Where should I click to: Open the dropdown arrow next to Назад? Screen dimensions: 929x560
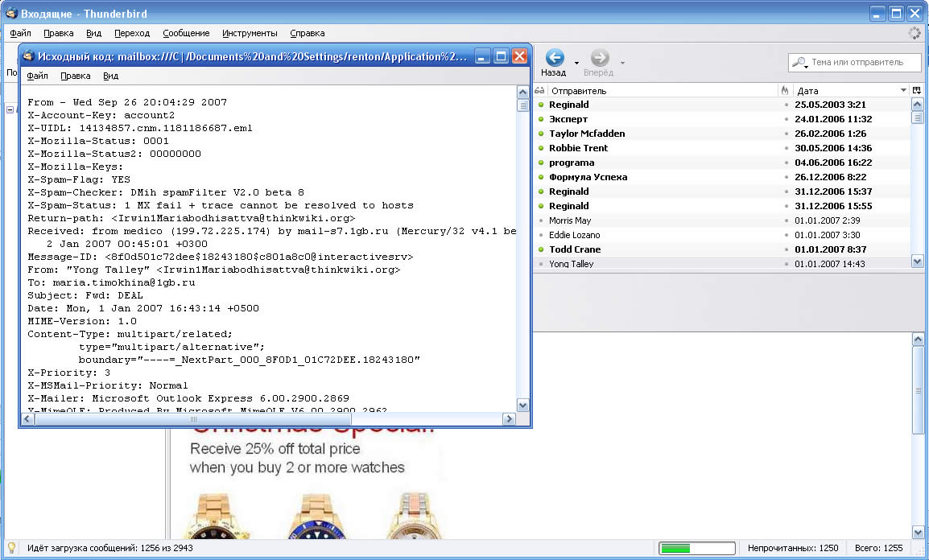pos(576,63)
